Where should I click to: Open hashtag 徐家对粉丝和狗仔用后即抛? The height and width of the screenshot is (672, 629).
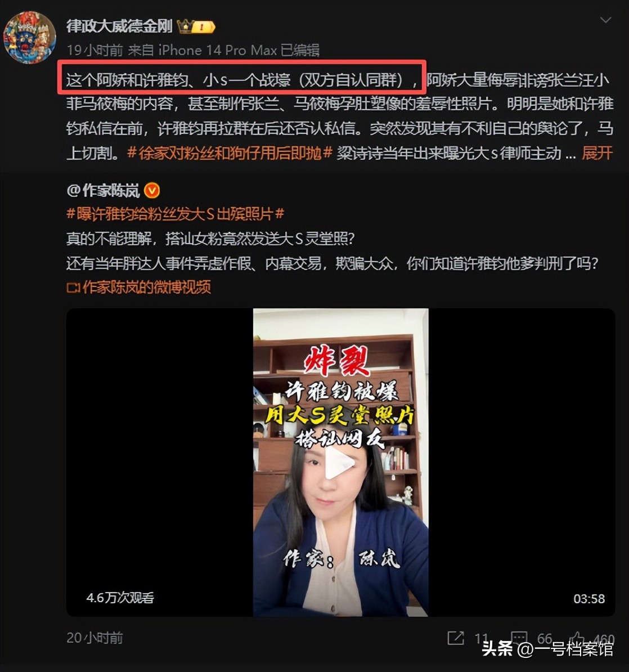point(230,153)
